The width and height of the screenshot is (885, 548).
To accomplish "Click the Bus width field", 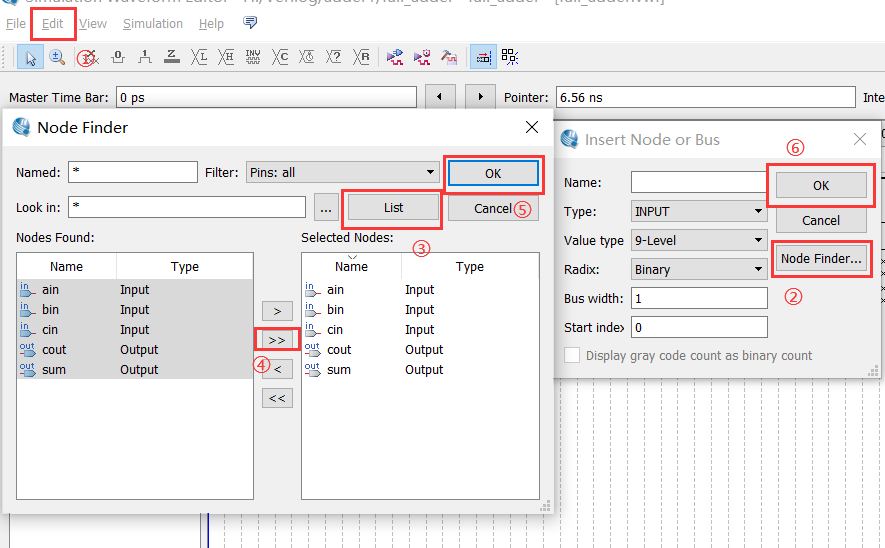I will (x=699, y=298).
